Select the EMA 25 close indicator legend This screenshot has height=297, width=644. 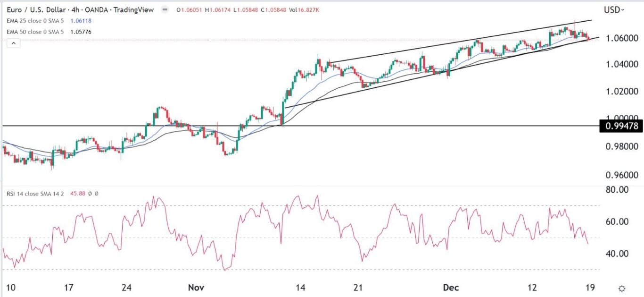(36, 21)
